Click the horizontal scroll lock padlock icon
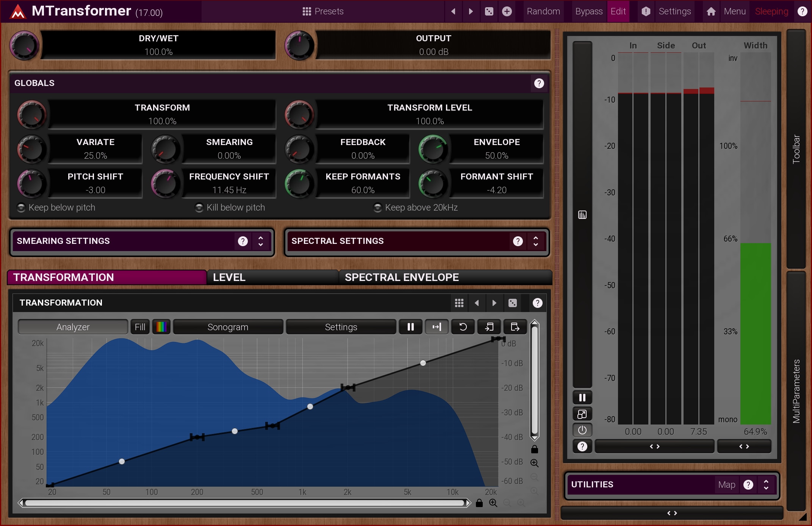 [x=479, y=503]
